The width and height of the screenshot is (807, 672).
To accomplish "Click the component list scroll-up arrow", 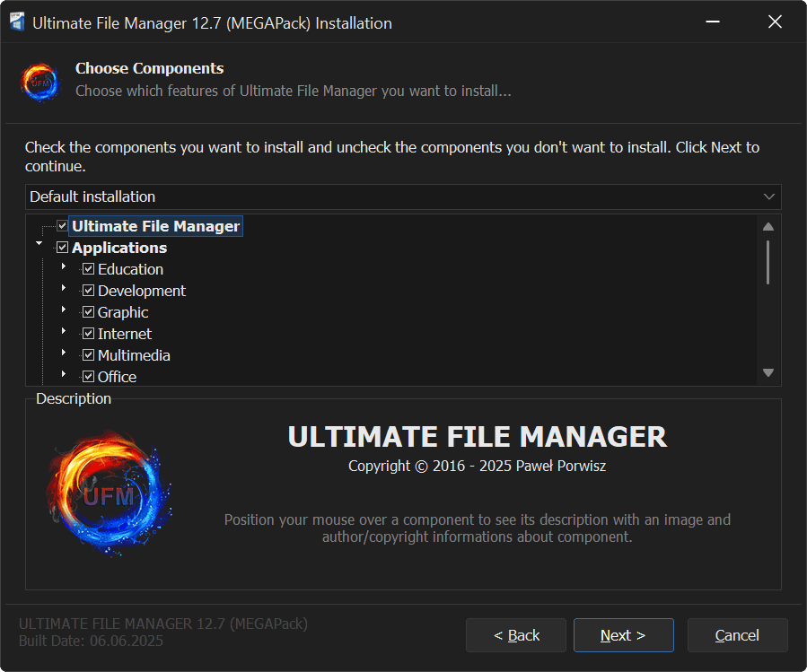I will pos(768,227).
